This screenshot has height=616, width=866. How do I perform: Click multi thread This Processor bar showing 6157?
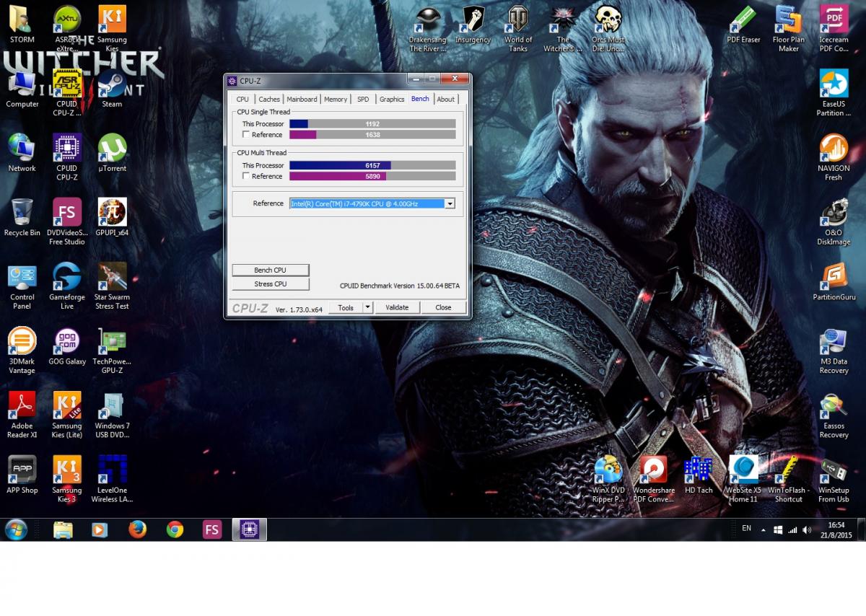click(372, 165)
